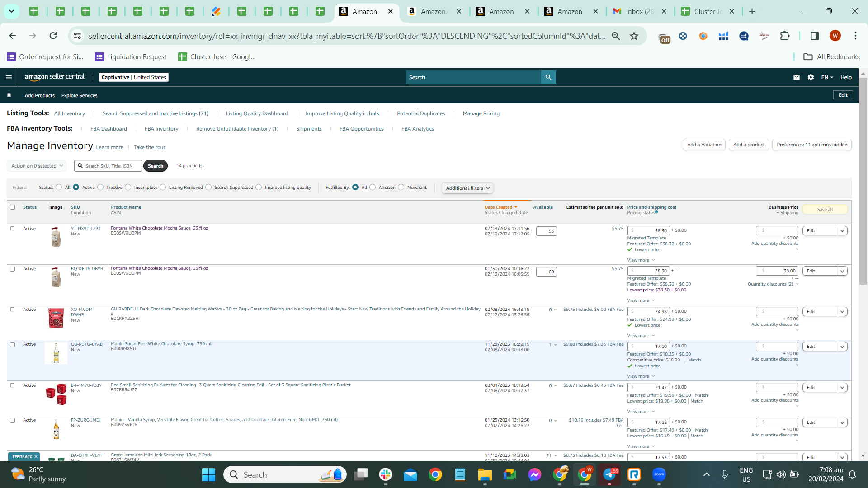Open the Add Products menu
The height and width of the screenshot is (488, 868).
(40, 95)
